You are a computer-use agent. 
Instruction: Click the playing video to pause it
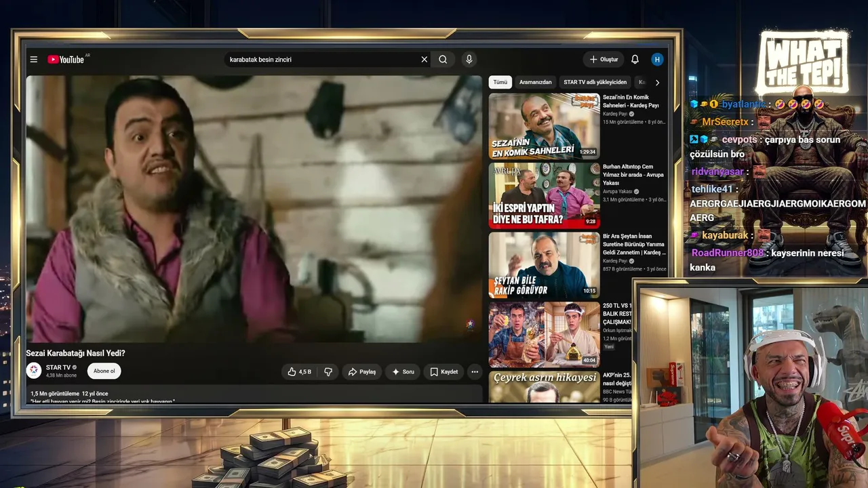[x=254, y=208]
